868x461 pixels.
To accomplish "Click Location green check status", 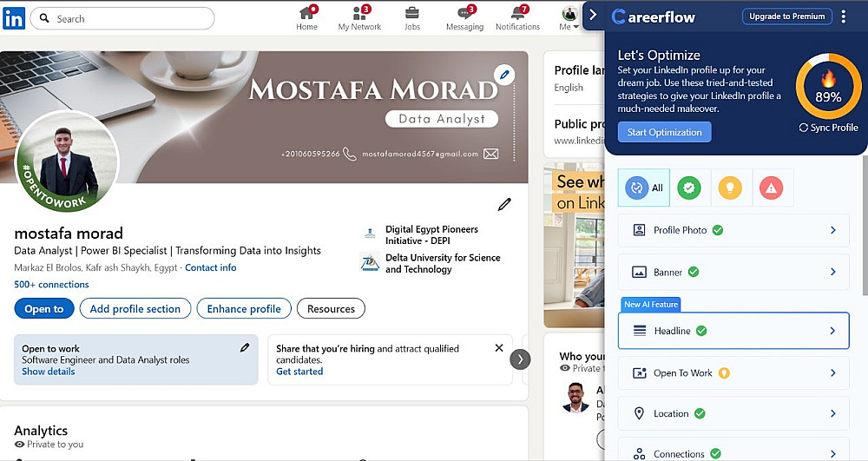I will point(700,413).
